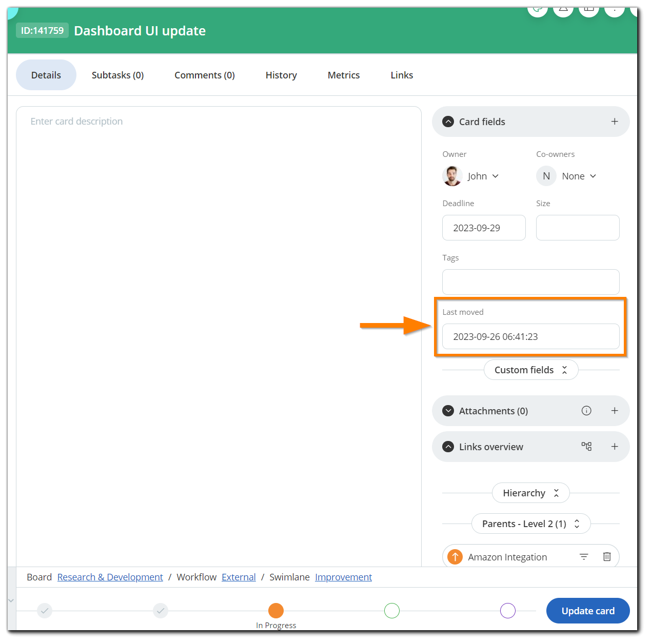
Task: Delete the Amazon Integation parent link
Action: pos(607,557)
